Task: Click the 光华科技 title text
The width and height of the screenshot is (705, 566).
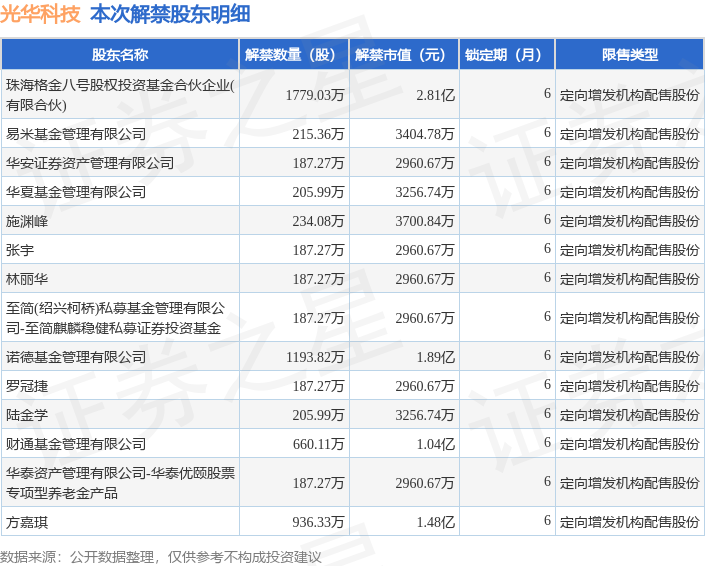Action: tap(40, 14)
